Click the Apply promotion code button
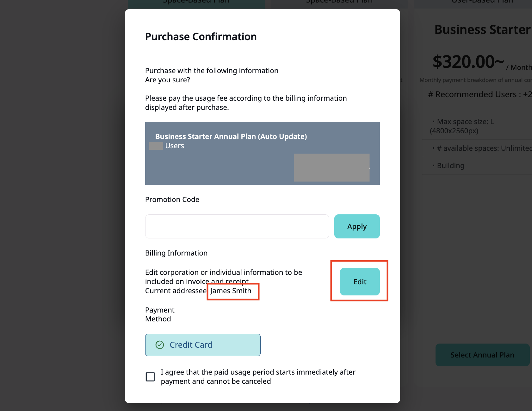Image resolution: width=532 pixels, height=411 pixels. (x=357, y=226)
